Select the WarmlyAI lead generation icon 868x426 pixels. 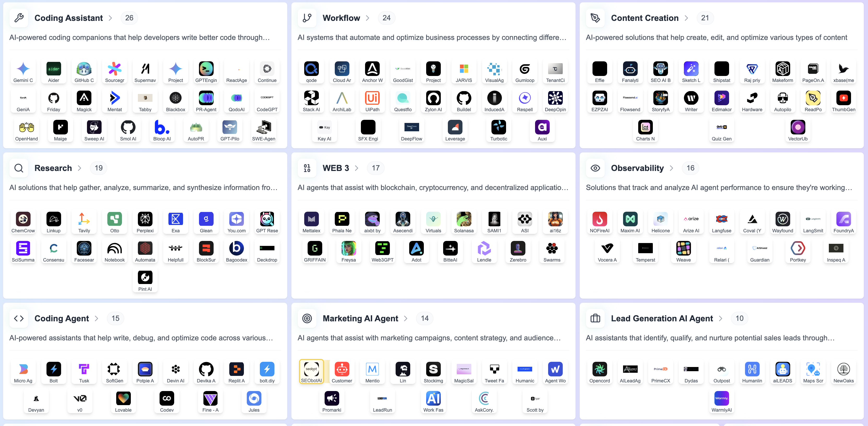point(721,399)
